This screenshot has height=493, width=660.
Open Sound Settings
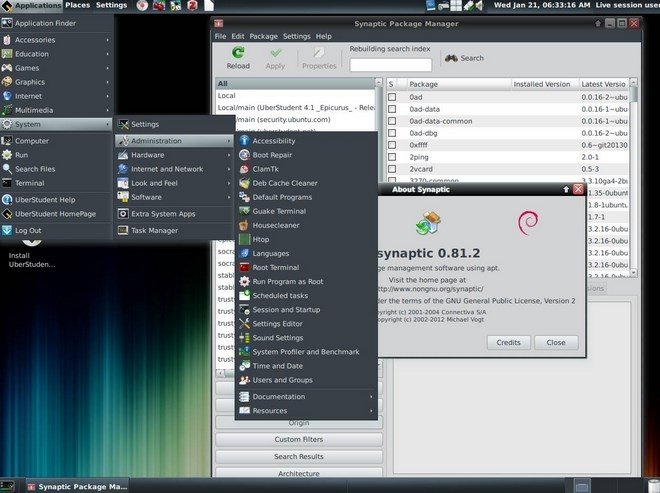click(306, 338)
